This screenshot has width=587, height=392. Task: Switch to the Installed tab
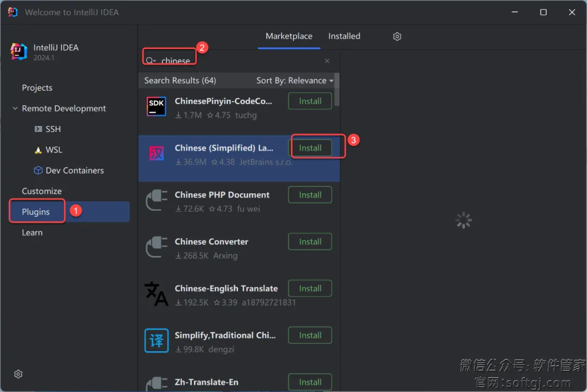(x=344, y=36)
